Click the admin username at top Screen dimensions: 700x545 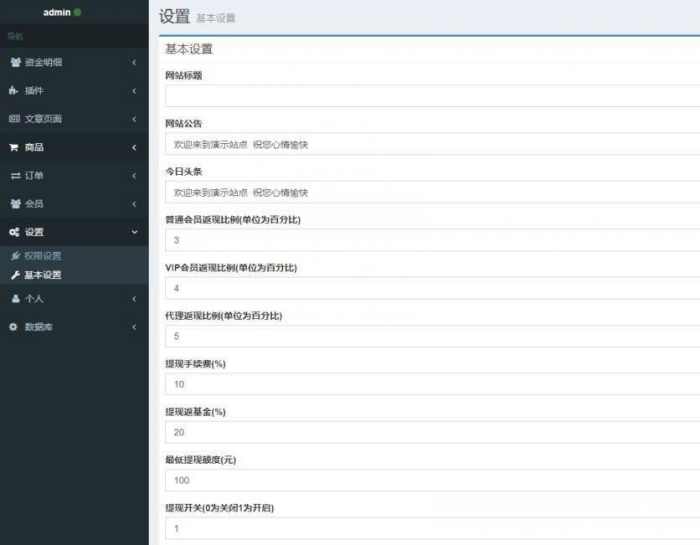coord(56,12)
